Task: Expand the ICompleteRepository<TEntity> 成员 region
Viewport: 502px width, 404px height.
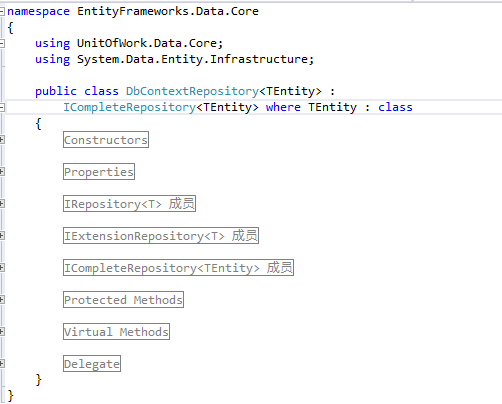Action: click(x=2, y=268)
